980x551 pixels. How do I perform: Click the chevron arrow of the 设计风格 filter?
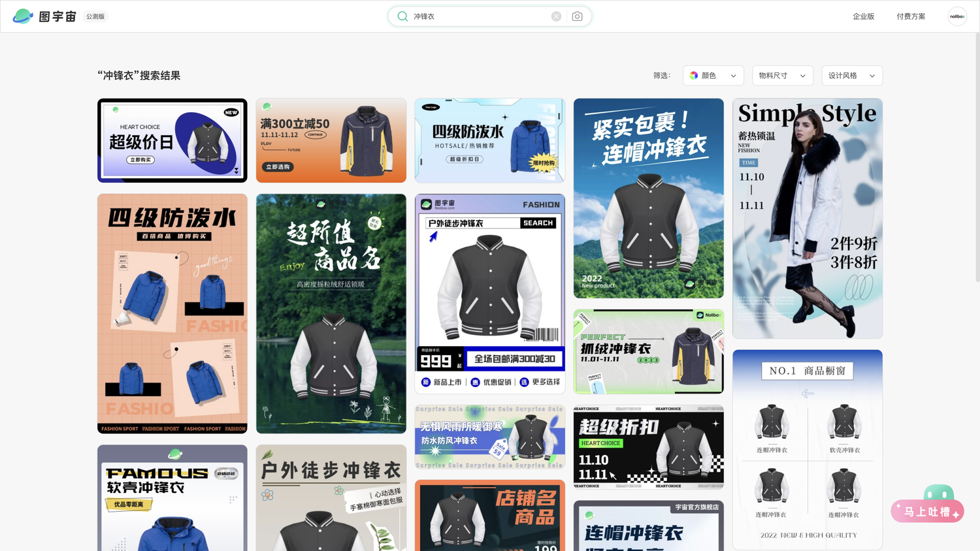pos(872,76)
